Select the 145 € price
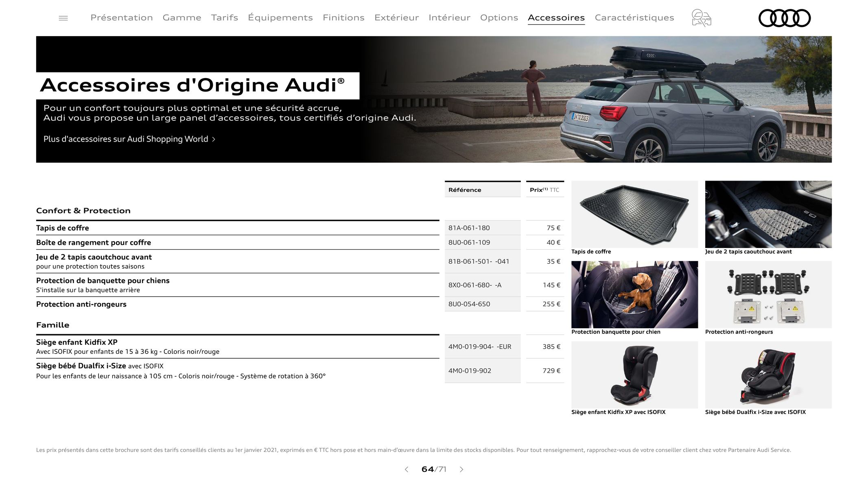This screenshot has width=868, height=488. click(x=551, y=285)
